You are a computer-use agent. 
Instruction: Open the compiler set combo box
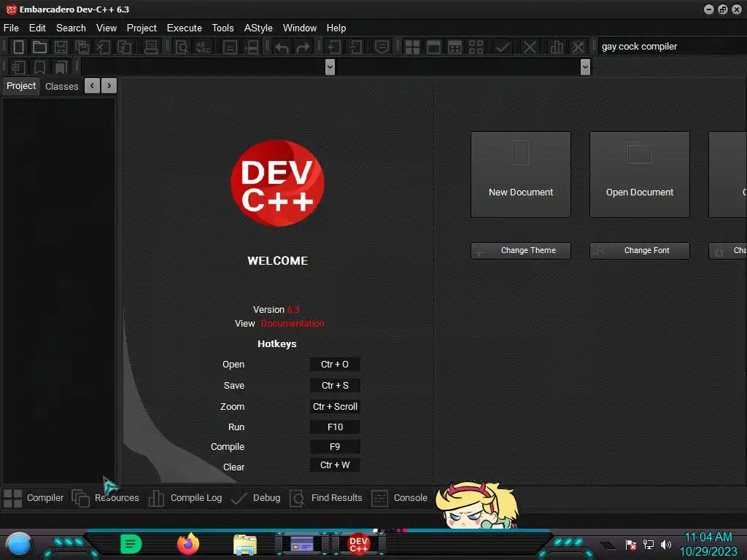(x=672, y=46)
